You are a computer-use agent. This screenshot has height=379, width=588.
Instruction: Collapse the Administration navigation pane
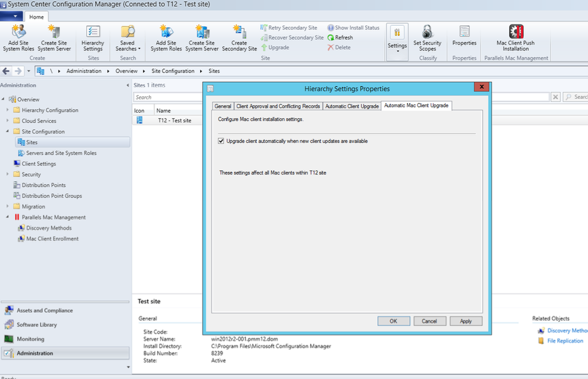[128, 86]
